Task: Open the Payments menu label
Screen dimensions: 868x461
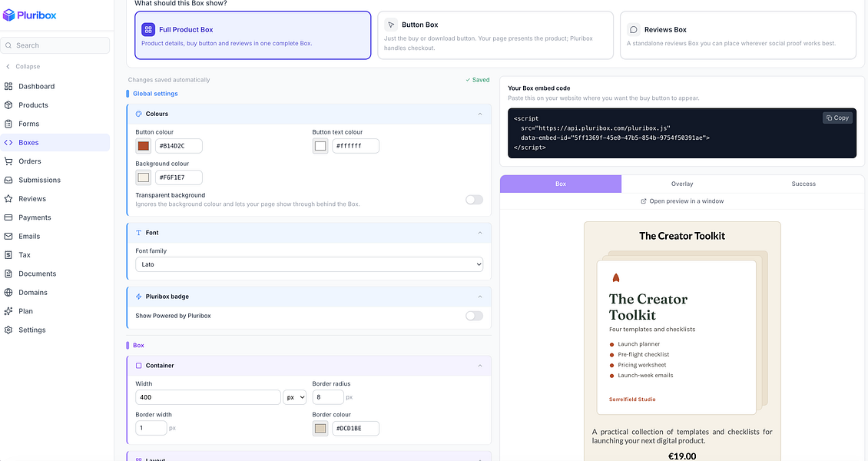Action: click(x=35, y=217)
